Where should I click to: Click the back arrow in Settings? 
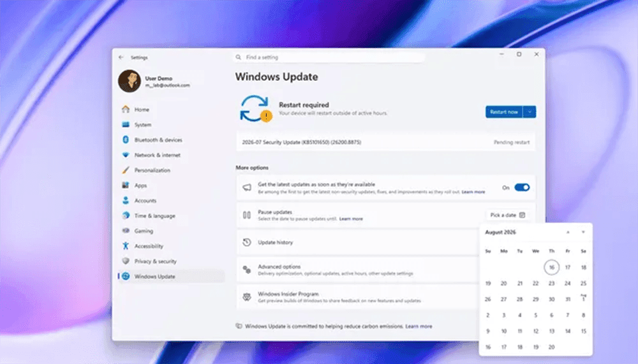click(x=121, y=57)
